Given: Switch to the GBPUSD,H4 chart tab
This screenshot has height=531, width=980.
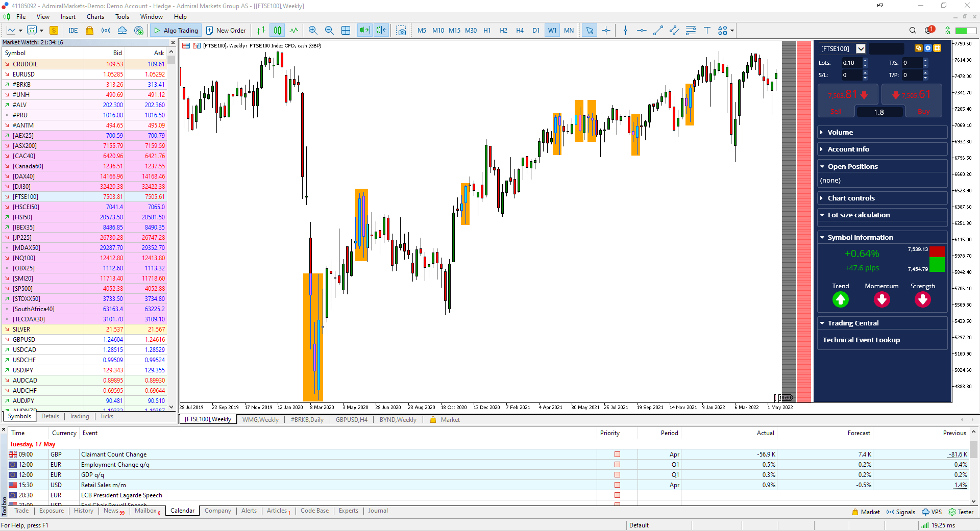Looking at the screenshot, I should click(x=352, y=420).
